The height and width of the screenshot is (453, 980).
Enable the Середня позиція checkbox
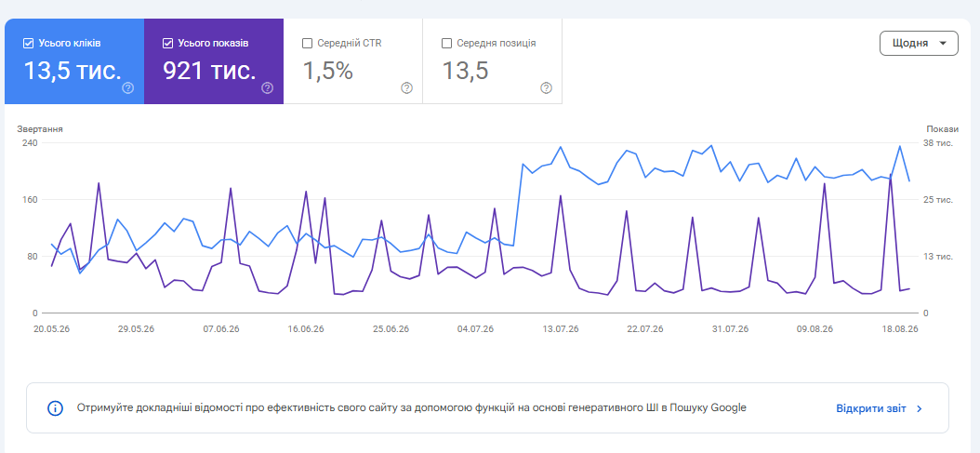tap(446, 43)
